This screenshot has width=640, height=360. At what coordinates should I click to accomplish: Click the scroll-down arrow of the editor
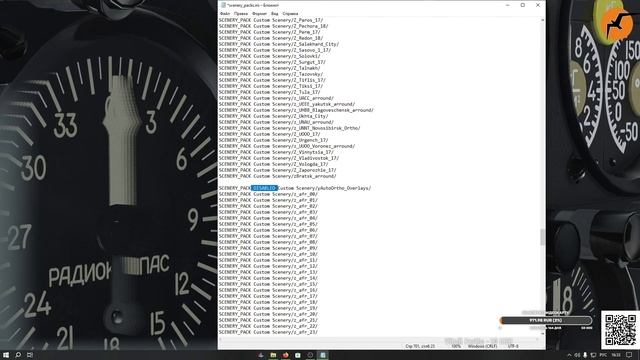coord(542,334)
